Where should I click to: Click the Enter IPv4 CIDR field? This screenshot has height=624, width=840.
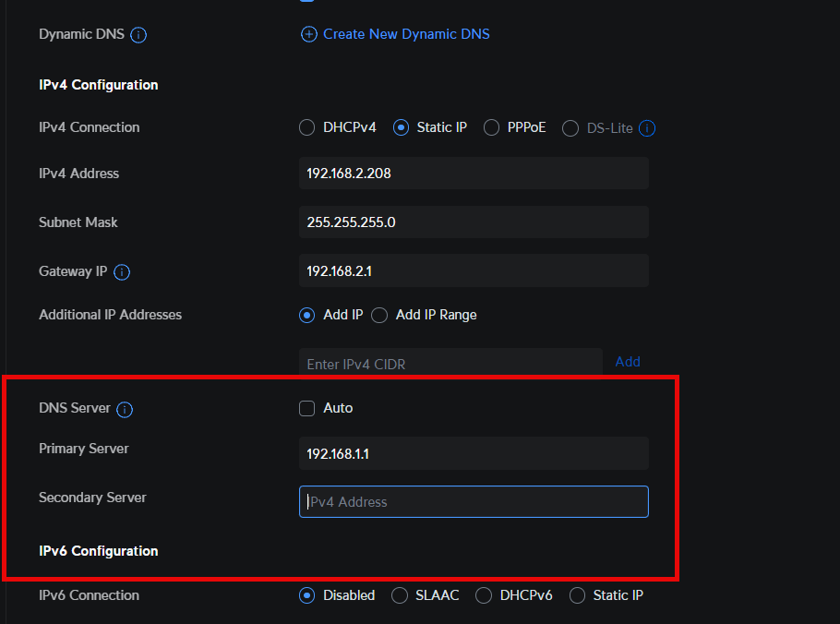[450, 364]
